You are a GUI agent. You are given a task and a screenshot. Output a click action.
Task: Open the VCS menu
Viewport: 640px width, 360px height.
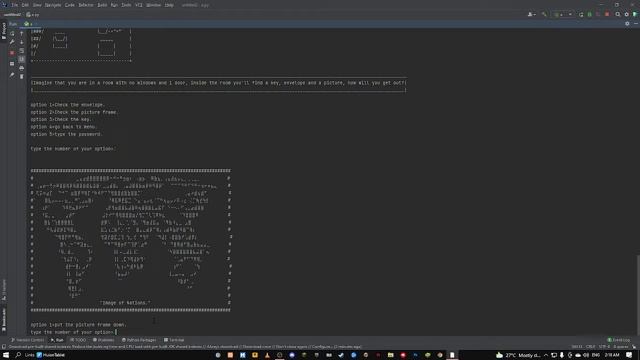click(x=138, y=5)
